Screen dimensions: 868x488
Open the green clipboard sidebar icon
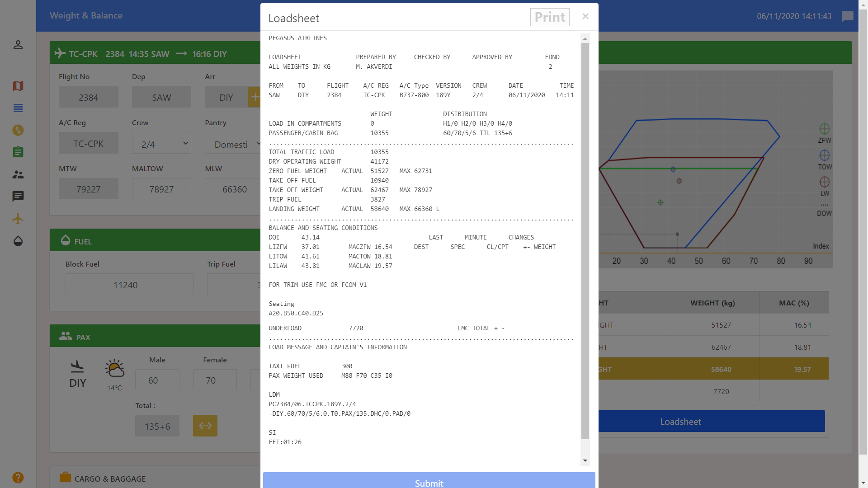click(x=18, y=152)
